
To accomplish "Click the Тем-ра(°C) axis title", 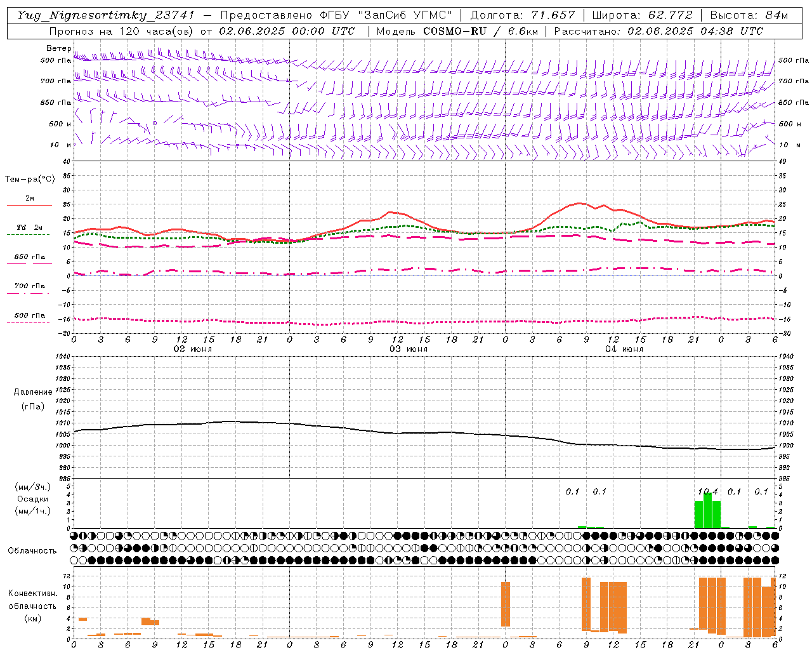I will (x=30, y=179).
